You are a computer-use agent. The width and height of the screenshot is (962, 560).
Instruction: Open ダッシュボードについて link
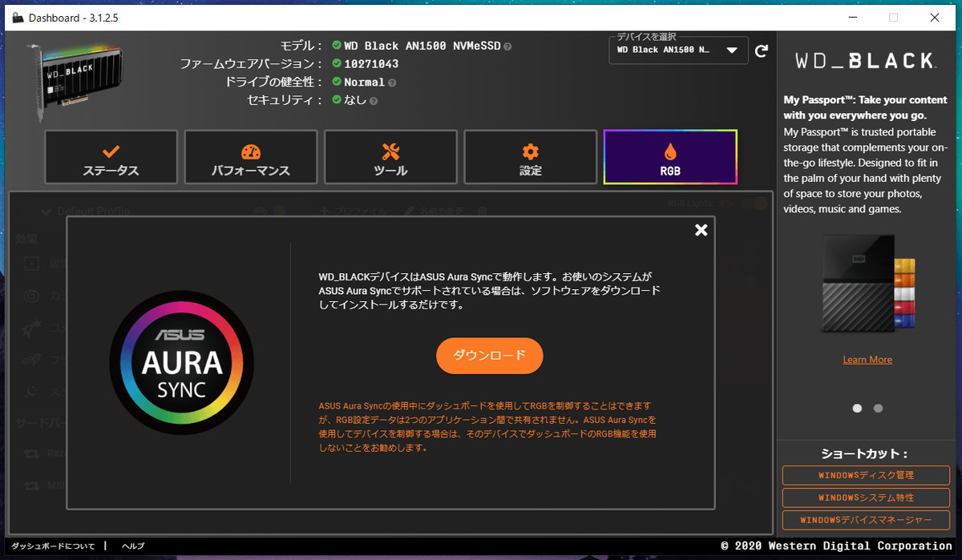coord(53,546)
